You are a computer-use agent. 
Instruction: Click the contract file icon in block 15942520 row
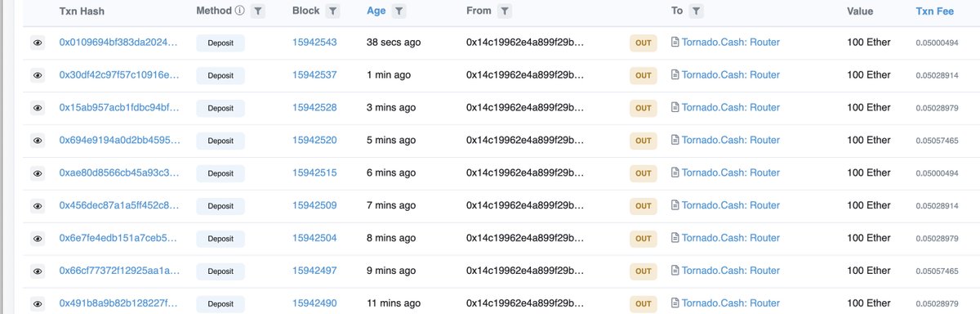[675, 141]
